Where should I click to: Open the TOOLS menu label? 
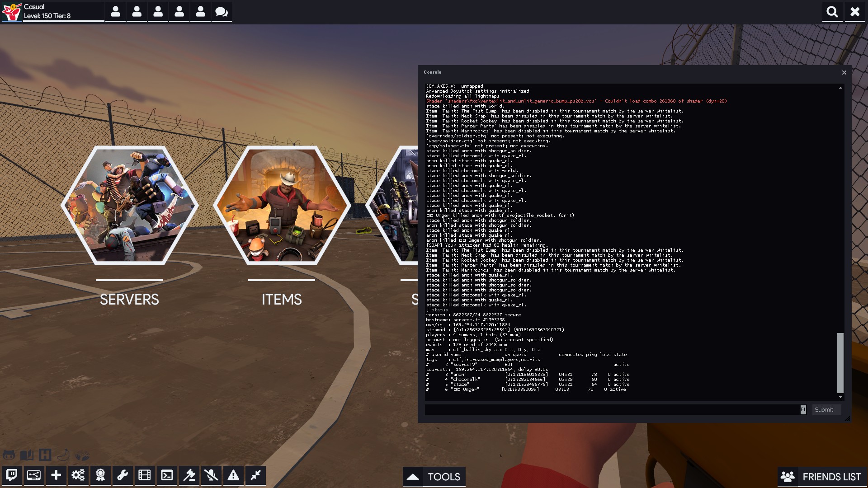(444, 477)
